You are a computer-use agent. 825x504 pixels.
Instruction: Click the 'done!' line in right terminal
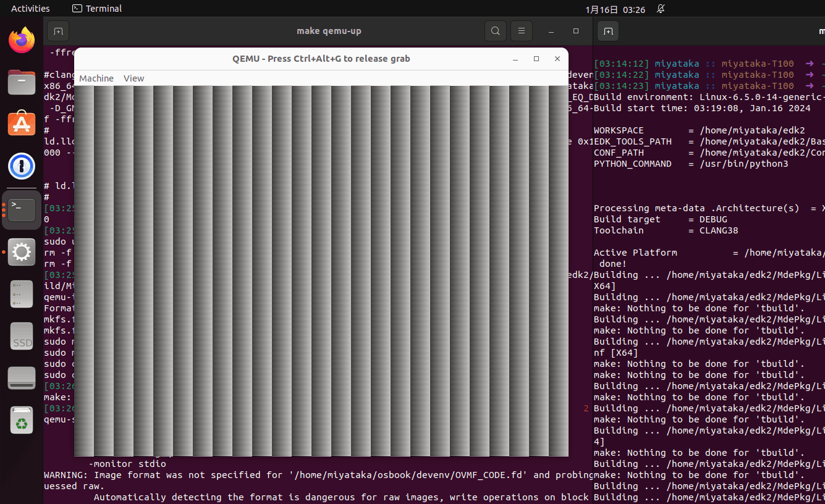613,264
